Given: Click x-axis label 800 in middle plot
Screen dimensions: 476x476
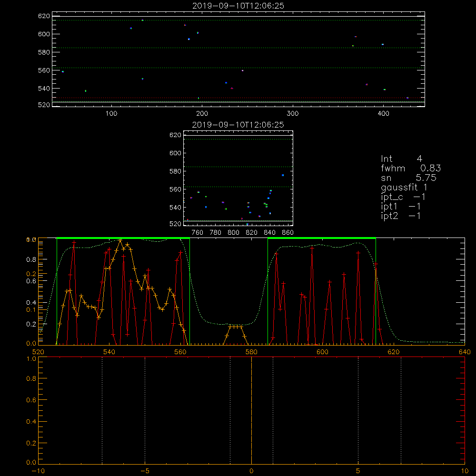Looking at the screenshot, I should pos(233,233).
